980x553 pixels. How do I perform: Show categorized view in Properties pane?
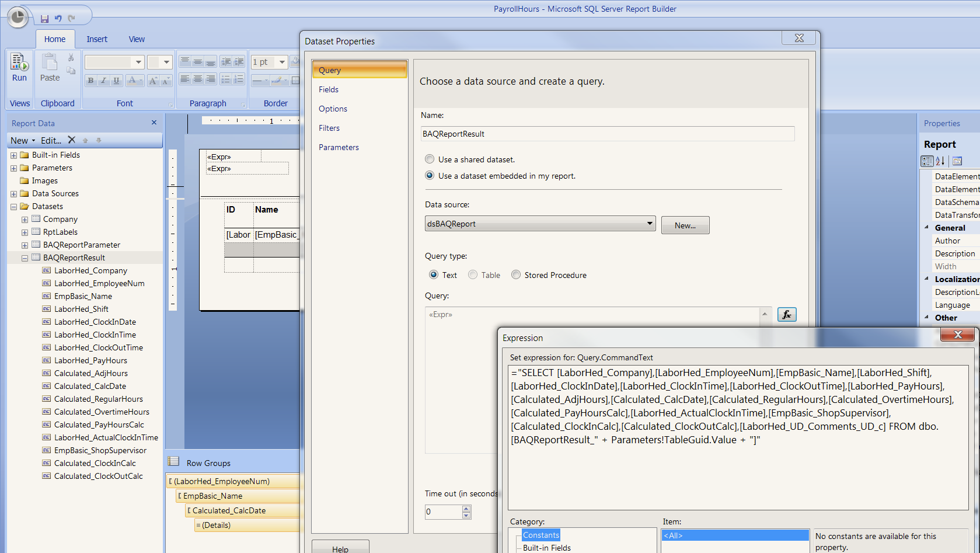click(927, 161)
